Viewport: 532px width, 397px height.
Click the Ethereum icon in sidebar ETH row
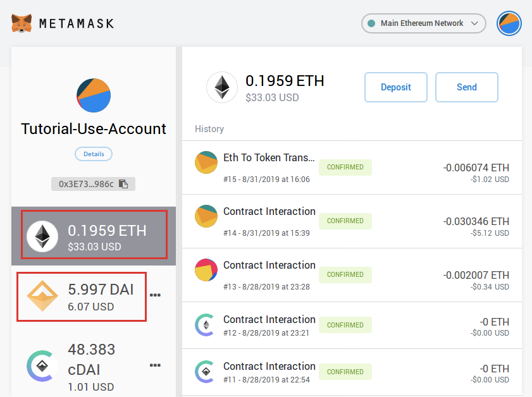point(42,236)
